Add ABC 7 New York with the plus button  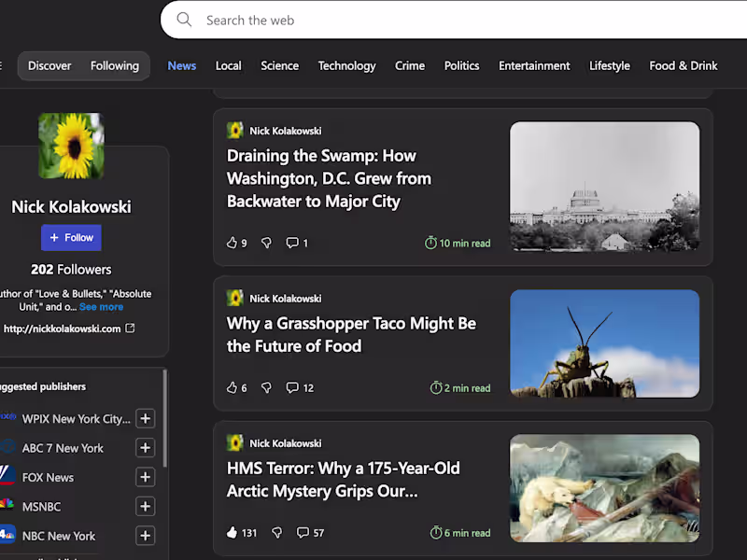coord(145,448)
